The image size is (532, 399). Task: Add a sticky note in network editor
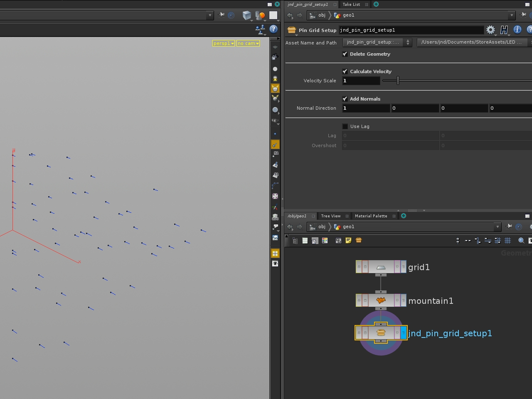click(x=348, y=241)
